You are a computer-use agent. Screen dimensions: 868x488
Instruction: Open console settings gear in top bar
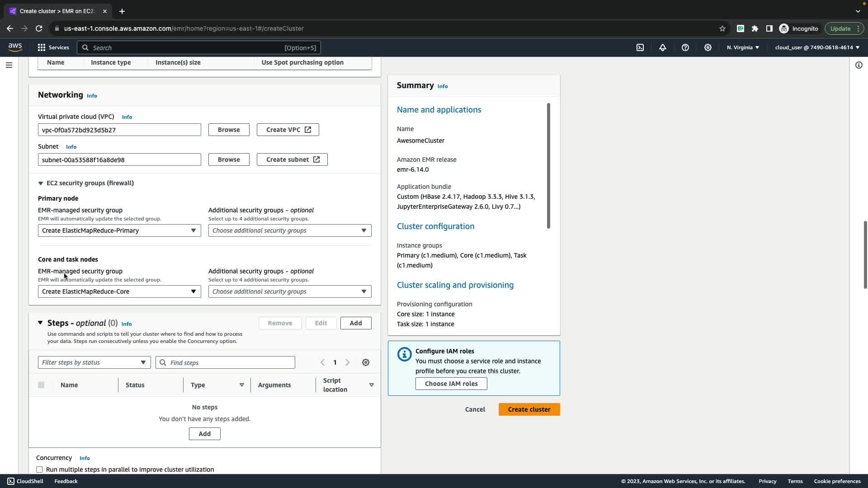pos(708,47)
